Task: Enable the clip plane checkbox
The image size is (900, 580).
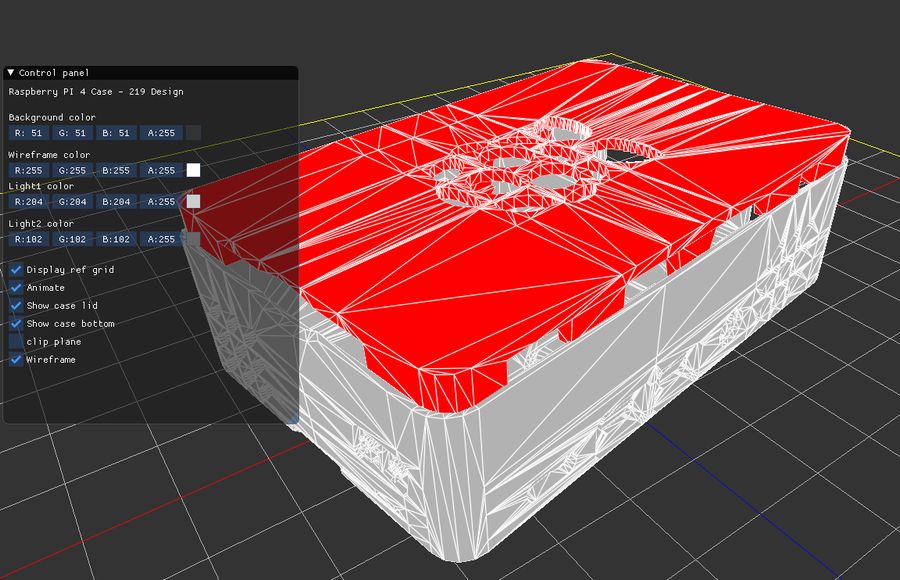Action: coord(16,341)
